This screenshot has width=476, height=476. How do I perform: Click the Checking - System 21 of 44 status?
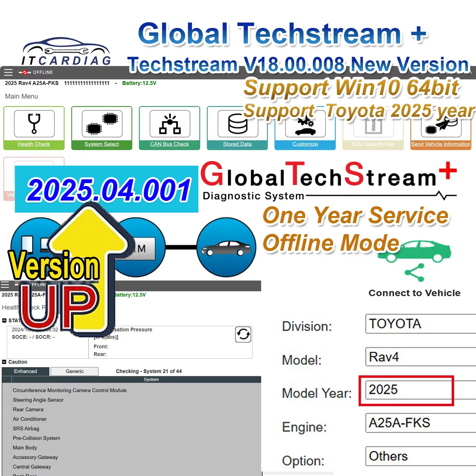click(149, 371)
